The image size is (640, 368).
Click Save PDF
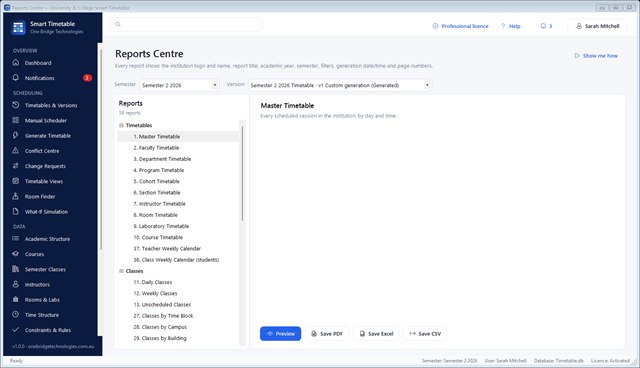click(327, 334)
